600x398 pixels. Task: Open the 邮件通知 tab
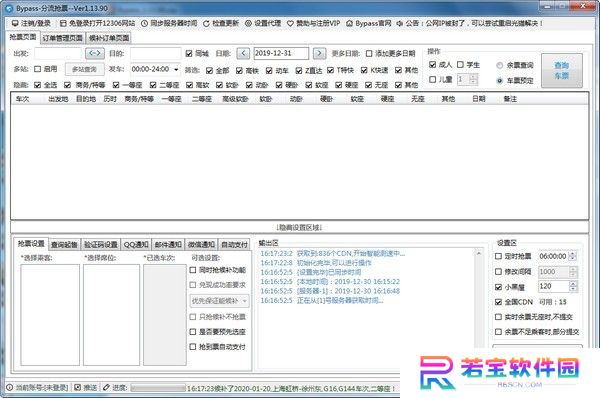point(168,244)
